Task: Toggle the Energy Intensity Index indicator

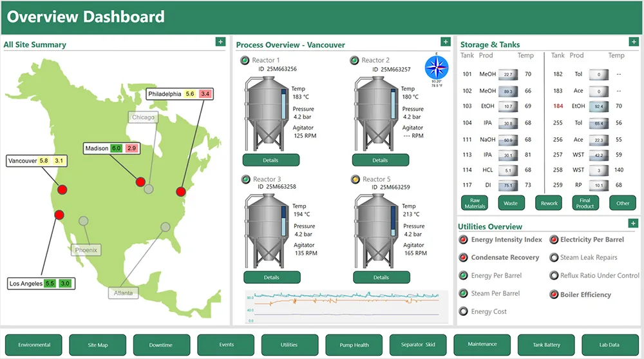Action: (x=463, y=240)
